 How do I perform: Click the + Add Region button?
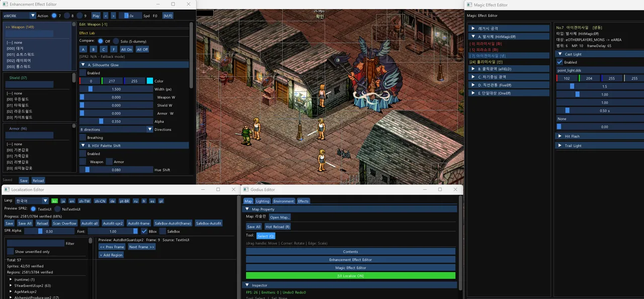coord(111,255)
